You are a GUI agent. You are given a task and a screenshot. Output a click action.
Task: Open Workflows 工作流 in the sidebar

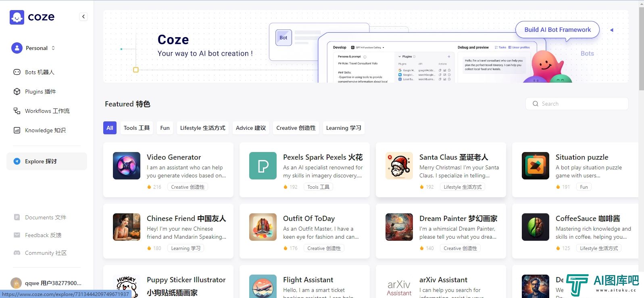tap(47, 111)
